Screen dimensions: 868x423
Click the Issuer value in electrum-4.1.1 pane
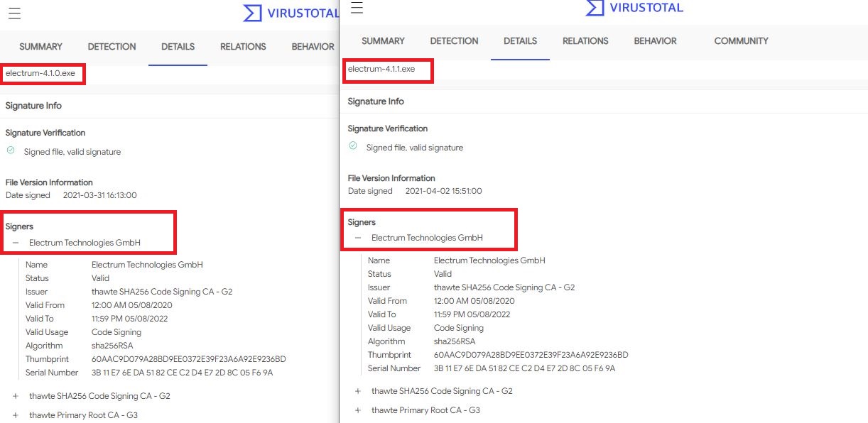504,287
